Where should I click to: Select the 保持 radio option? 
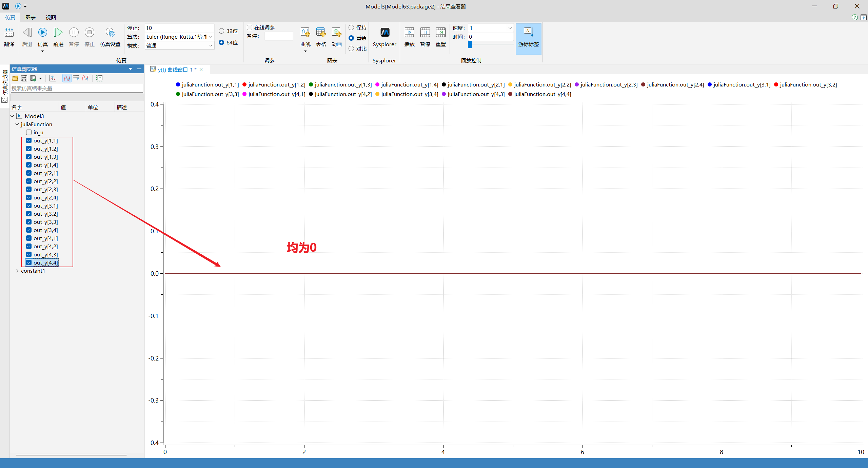(x=351, y=27)
